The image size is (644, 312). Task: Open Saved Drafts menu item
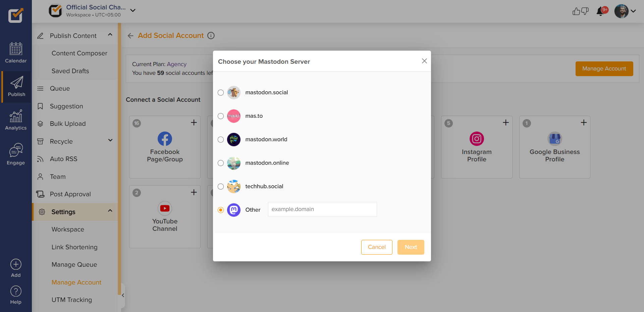click(70, 71)
